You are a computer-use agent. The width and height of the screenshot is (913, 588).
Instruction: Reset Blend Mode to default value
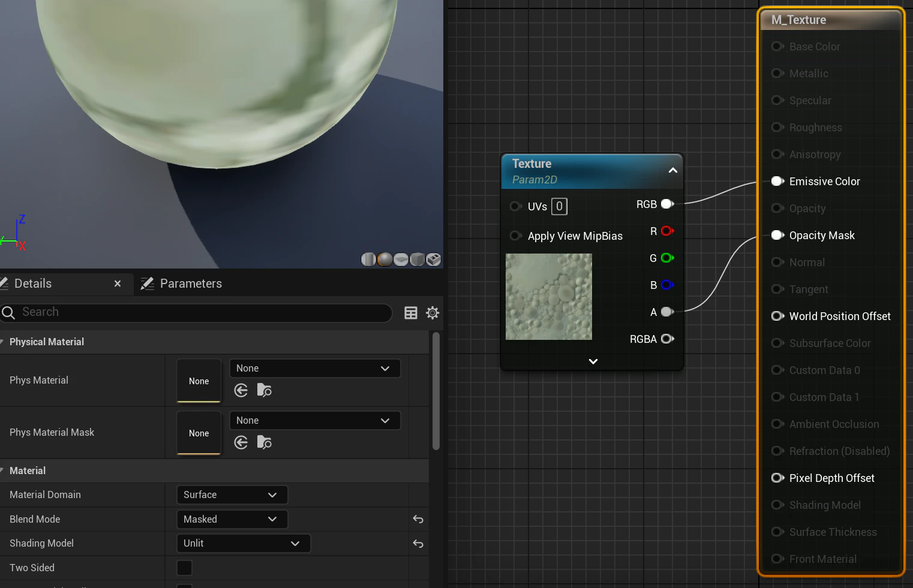tap(418, 519)
